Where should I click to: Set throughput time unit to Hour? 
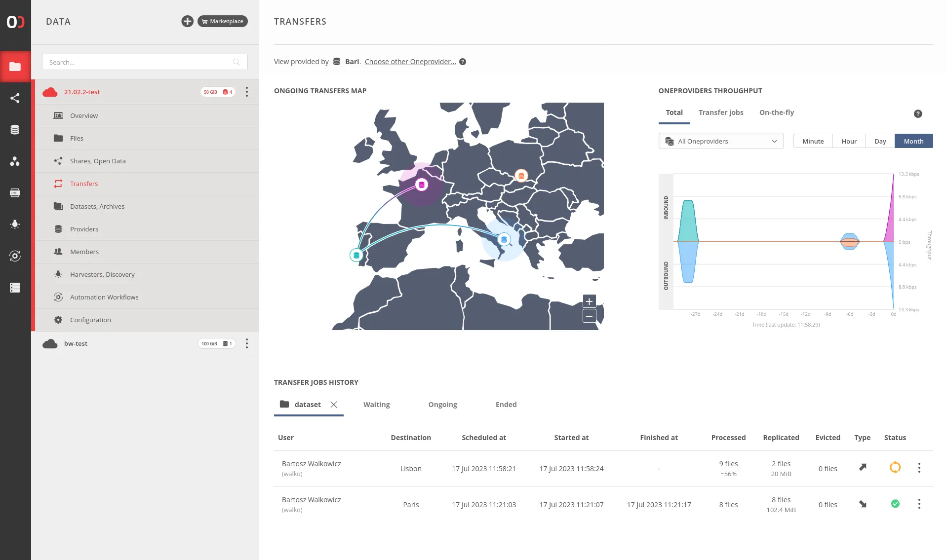[849, 141]
